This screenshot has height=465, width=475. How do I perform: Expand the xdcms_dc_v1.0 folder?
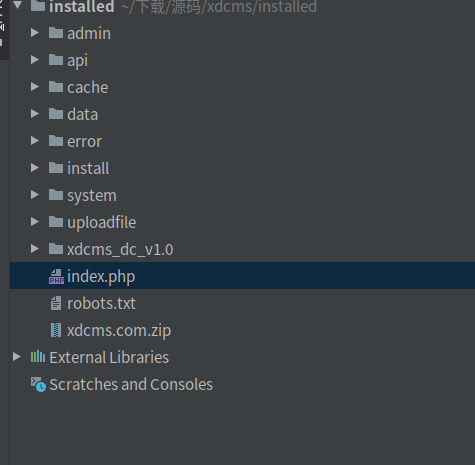pos(35,249)
